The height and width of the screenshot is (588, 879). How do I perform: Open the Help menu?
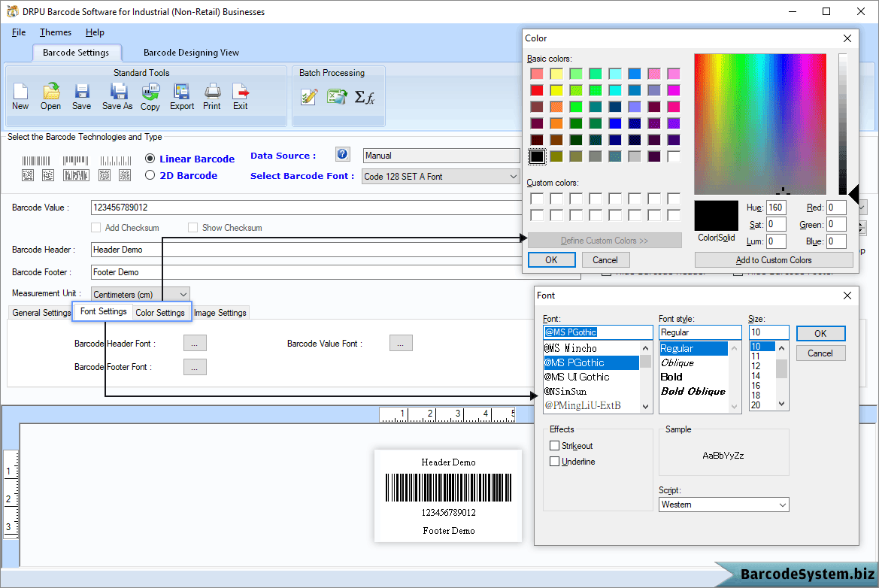pos(95,32)
